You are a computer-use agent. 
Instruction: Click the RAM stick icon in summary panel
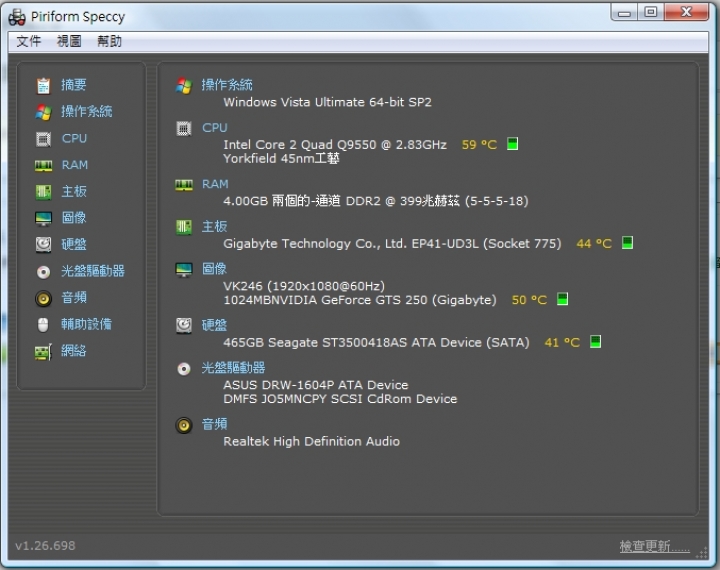[184, 185]
